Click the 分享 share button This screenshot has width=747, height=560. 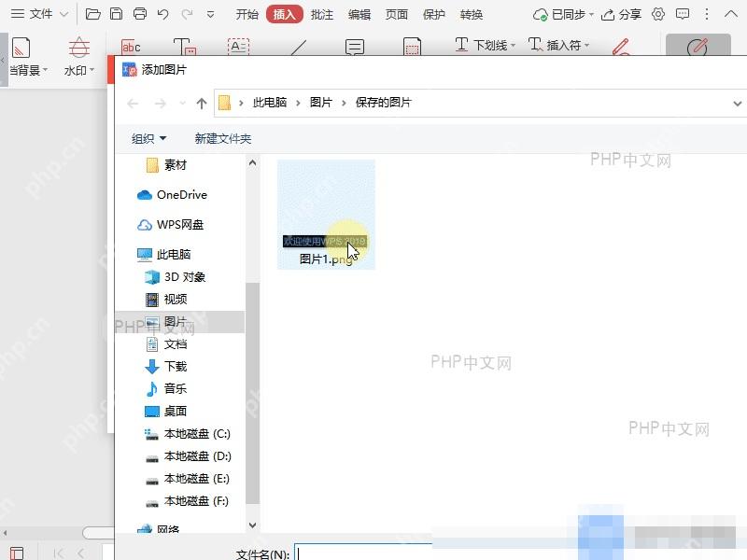pos(621,15)
